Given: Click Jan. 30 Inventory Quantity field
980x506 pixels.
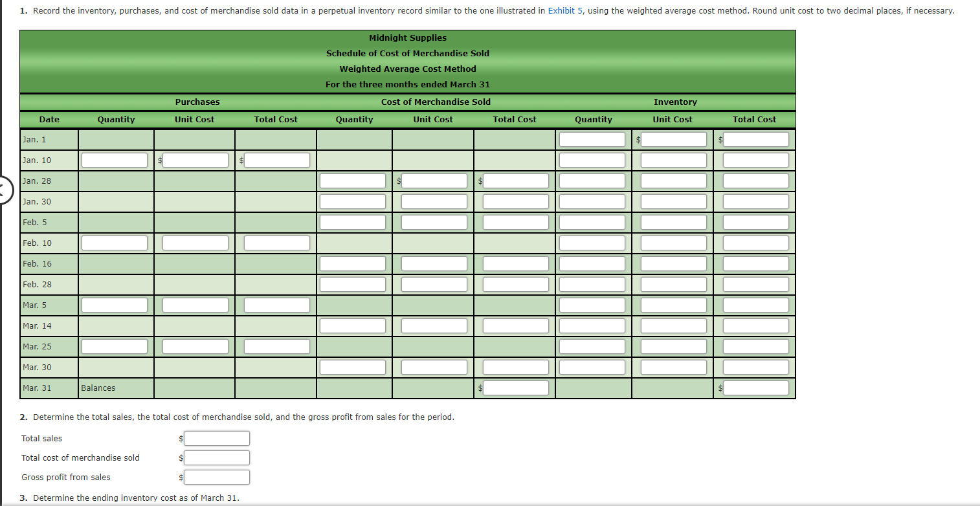Looking at the screenshot, I should point(592,201).
